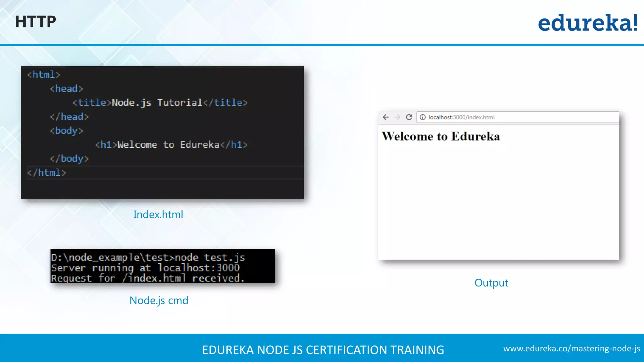Screen dimensions: 644x362
Task: Click the 'Index.html' caption
Action: click(x=158, y=214)
